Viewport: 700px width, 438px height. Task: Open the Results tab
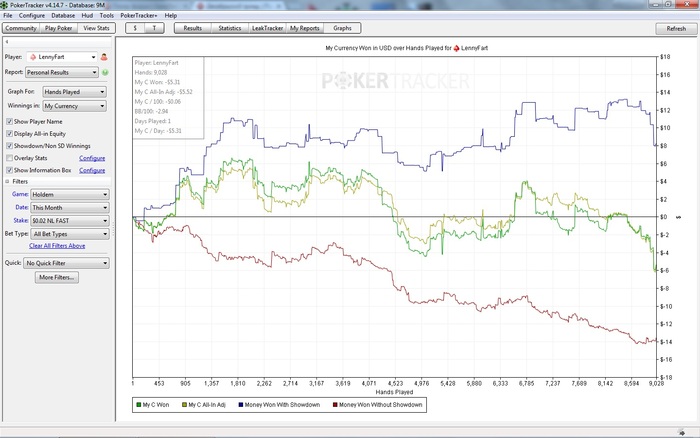(192, 28)
